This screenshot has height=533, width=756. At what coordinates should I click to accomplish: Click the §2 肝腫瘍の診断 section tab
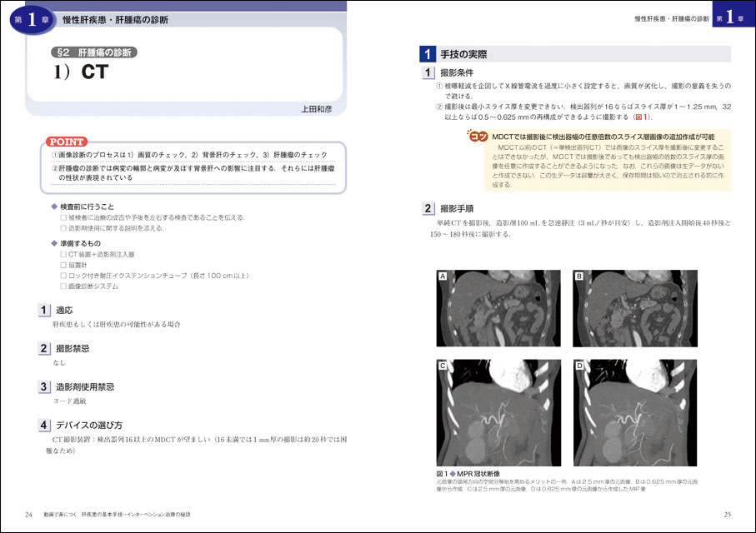point(94,52)
